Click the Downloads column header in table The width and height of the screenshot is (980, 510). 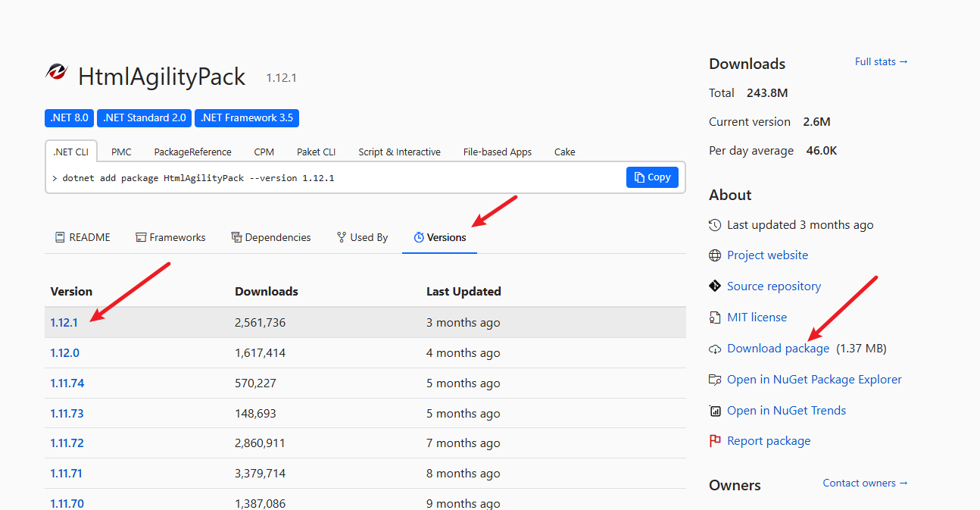pyautogui.click(x=267, y=292)
